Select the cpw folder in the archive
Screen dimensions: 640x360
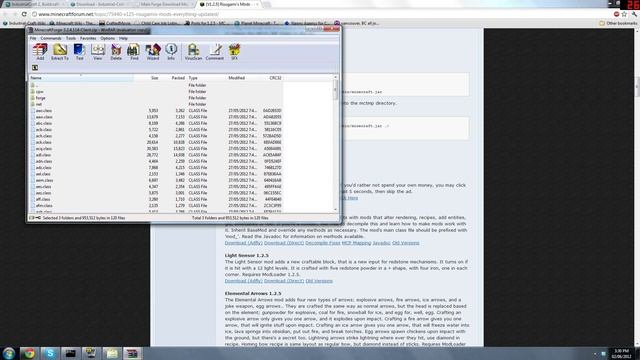(x=156, y=92)
